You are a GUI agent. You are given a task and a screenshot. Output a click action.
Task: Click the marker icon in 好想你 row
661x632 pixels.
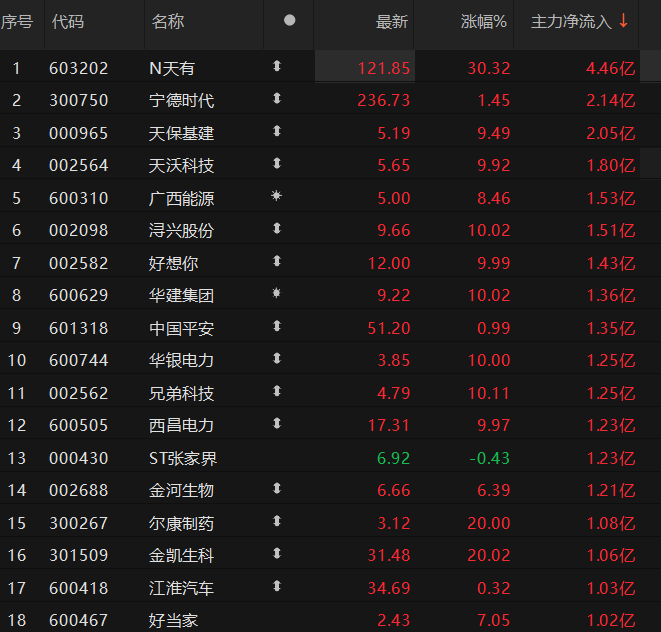coord(277,261)
